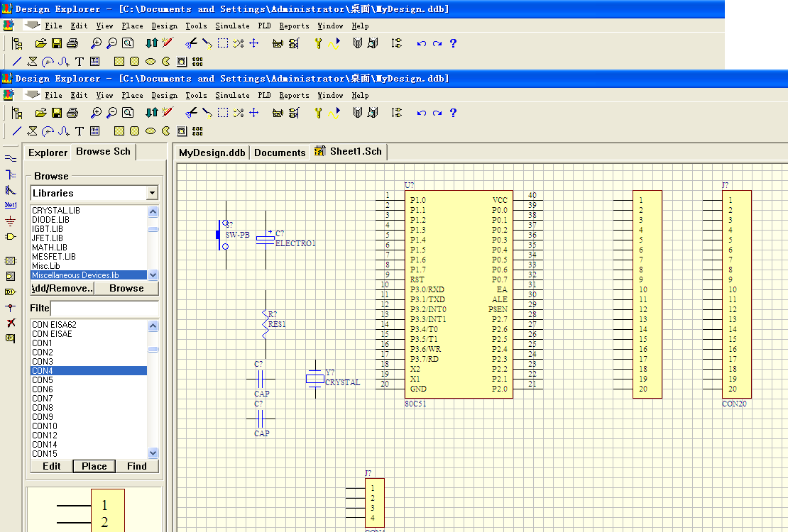The width and height of the screenshot is (788, 532).
Task: Click the Add/Remove library button
Action: [62, 289]
